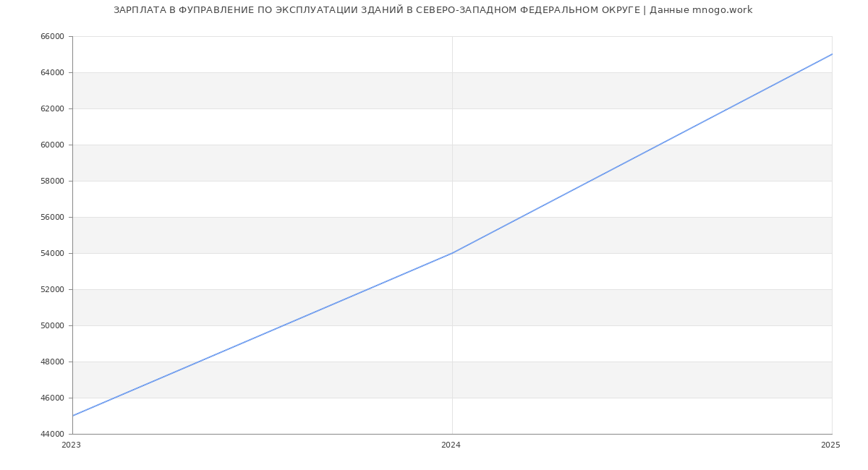Click the 64000 y-axis label
This screenshot has height=470, width=868.
[x=52, y=73]
